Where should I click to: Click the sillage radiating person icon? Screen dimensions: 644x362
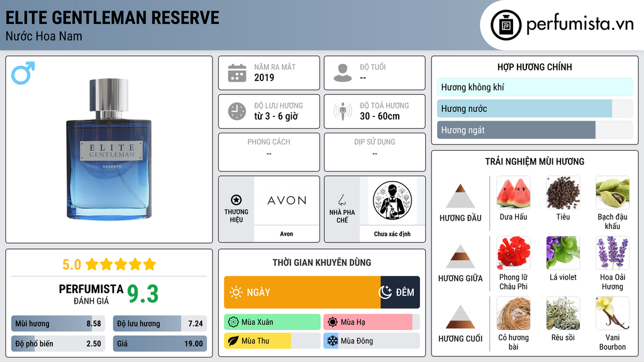[343, 111]
